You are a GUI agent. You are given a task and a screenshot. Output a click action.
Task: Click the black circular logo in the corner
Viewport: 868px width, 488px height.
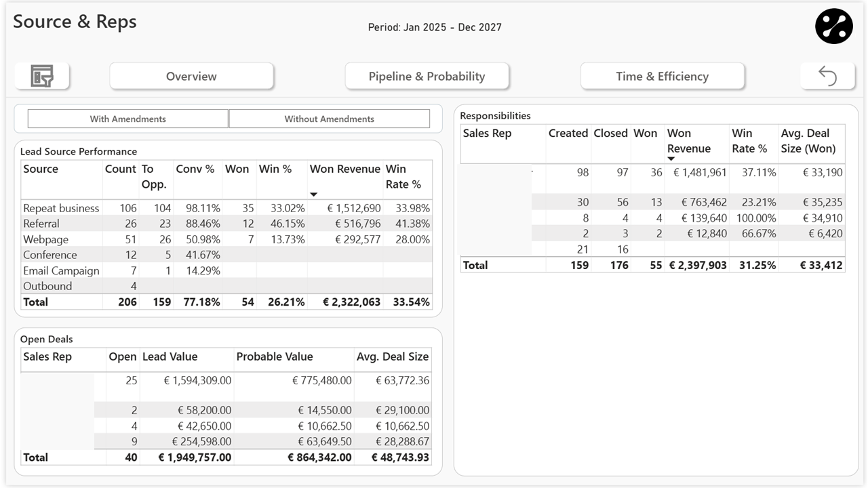(x=833, y=26)
